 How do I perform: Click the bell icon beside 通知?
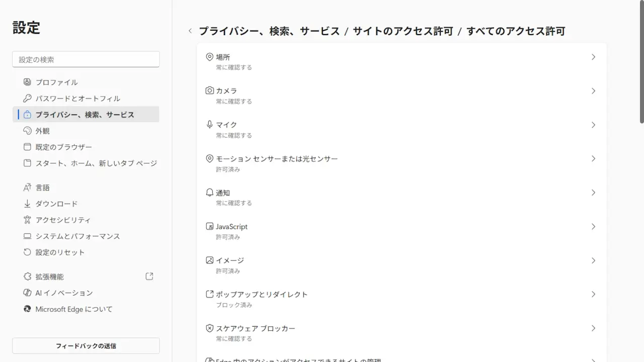(x=210, y=193)
